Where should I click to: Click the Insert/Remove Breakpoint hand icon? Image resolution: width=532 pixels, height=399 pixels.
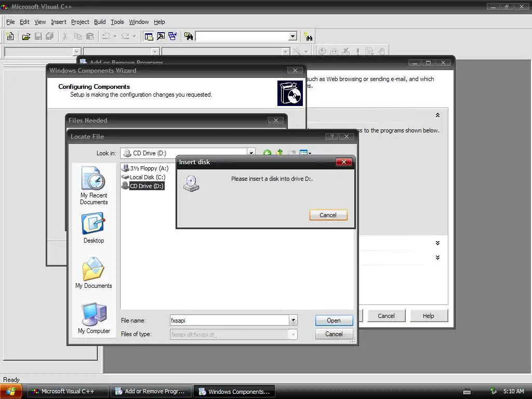tap(382, 51)
